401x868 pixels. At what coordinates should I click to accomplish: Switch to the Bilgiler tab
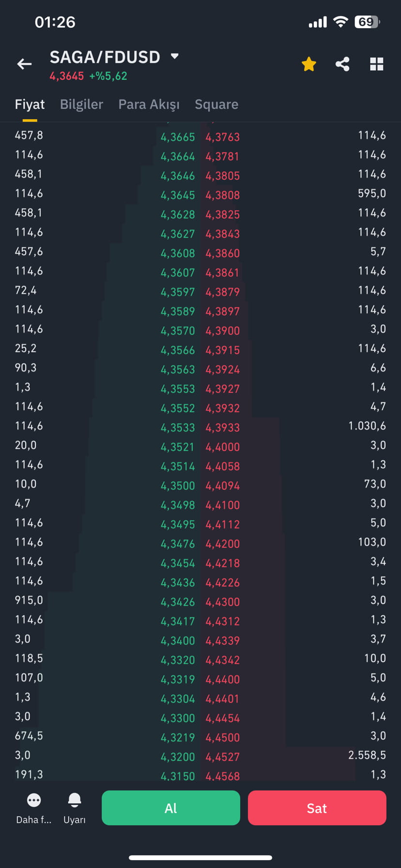point(81,104)
